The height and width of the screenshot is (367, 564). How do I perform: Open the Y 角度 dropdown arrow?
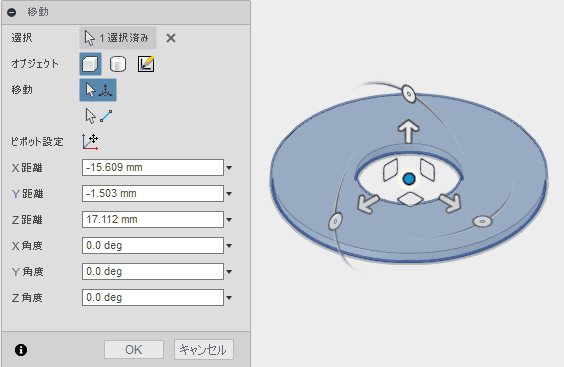(229, 272)
